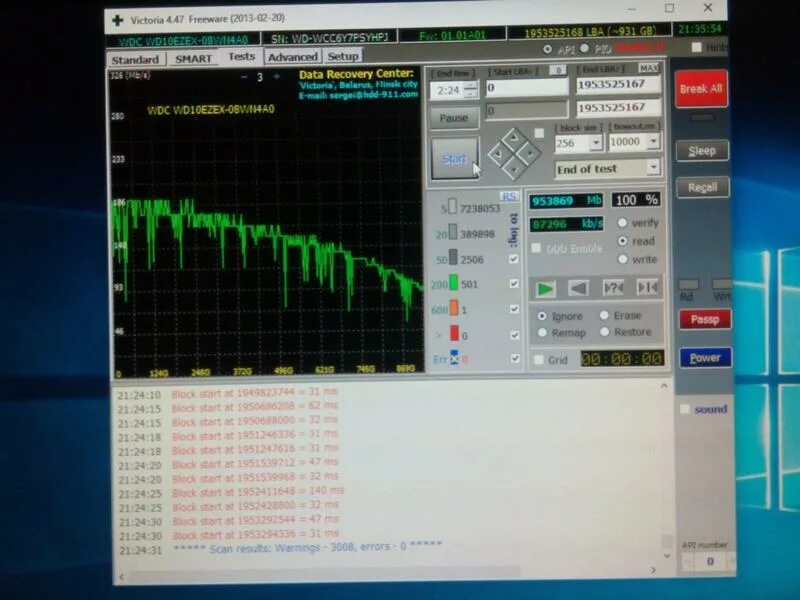
Task: Select the verify radio button
Action: (622, 223)
